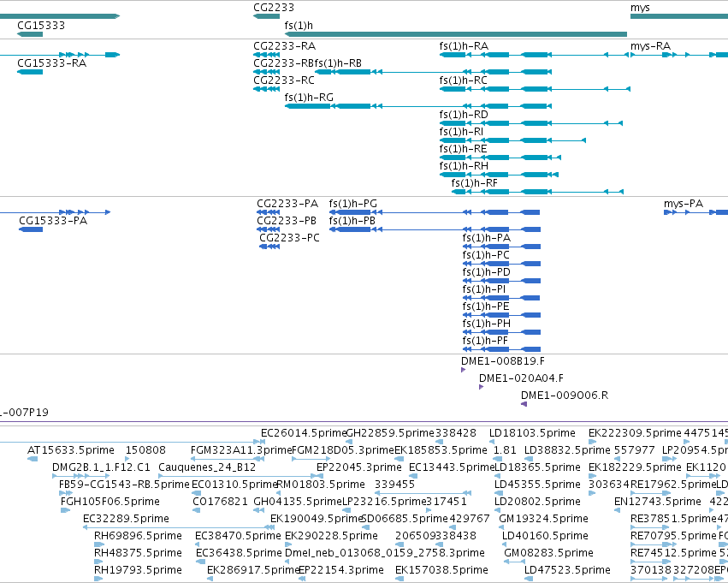
Task: Open the fs(1)h-PI protein label
Action: pos(484,289)
